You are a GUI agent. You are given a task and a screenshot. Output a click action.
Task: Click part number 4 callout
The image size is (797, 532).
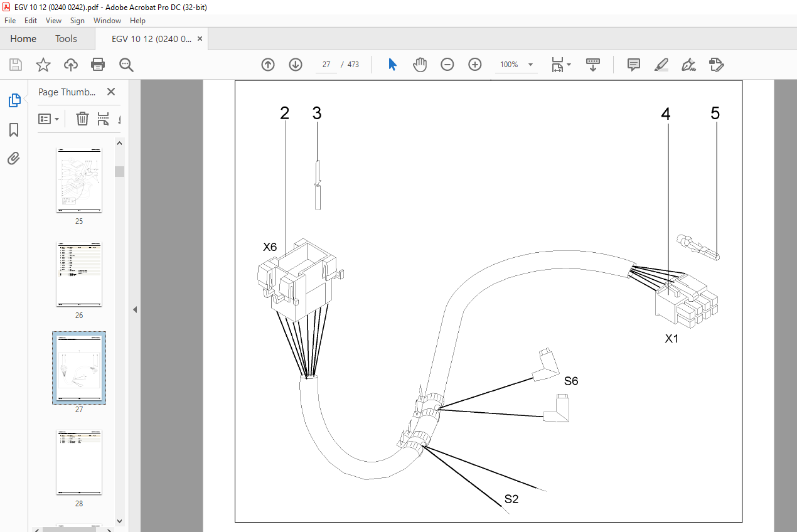coord(666,114)
